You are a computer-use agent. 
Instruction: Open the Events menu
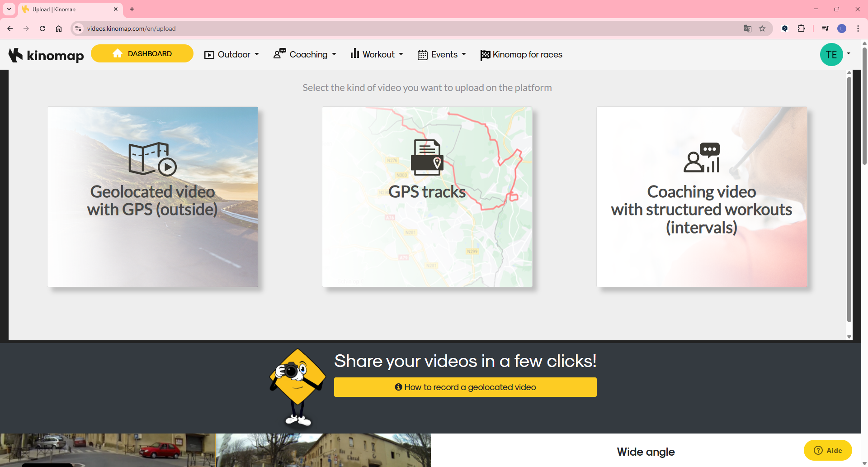[442, 55]
